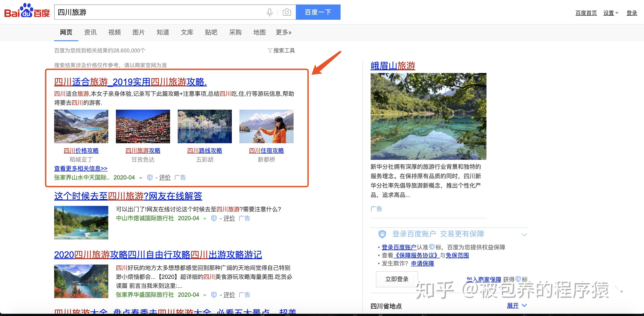The width and height of the screenshot is (644, 316).
Task: Switch to the 资讯 tab
Action: [90, 32]
